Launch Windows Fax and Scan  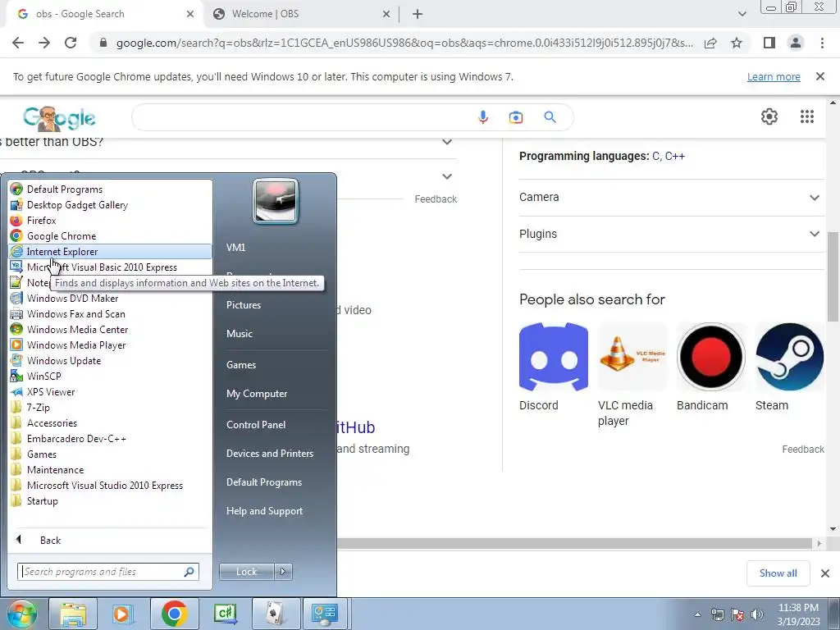pos(110,313)
